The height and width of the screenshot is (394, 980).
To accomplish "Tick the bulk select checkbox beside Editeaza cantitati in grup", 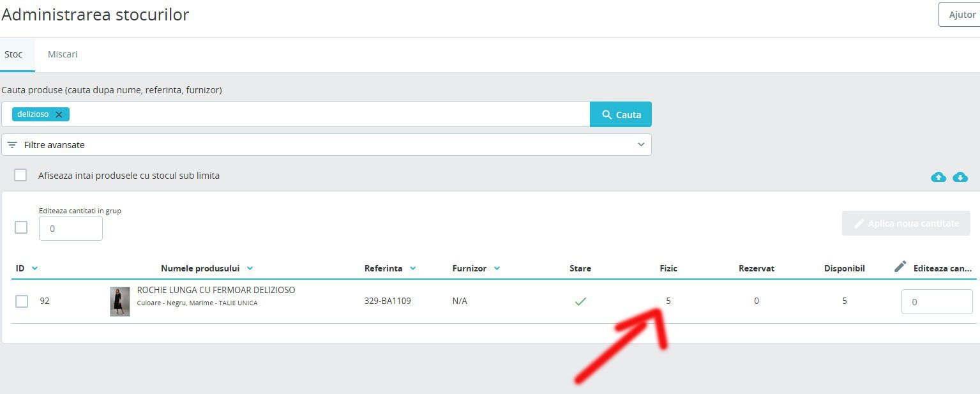I will 21,227.
